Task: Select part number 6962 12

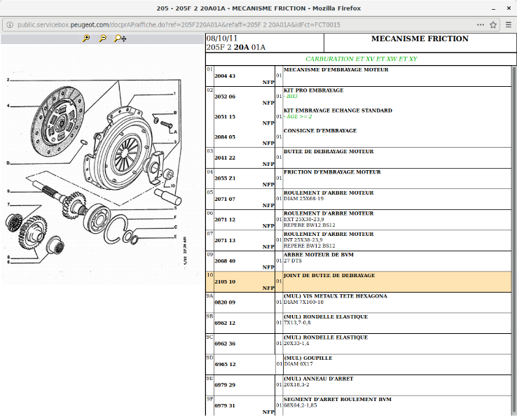Action: click(x=225, y=323)
